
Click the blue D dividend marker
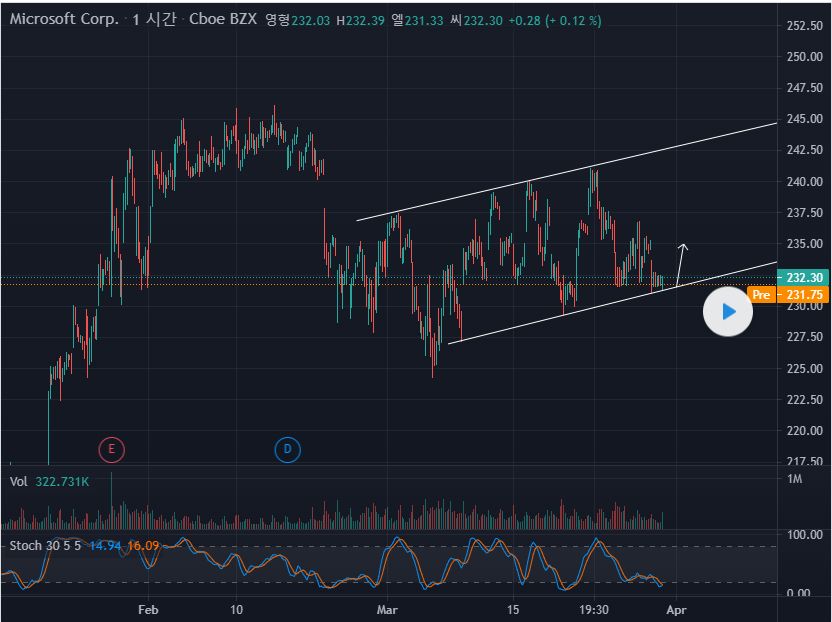[x=287, y=449]
